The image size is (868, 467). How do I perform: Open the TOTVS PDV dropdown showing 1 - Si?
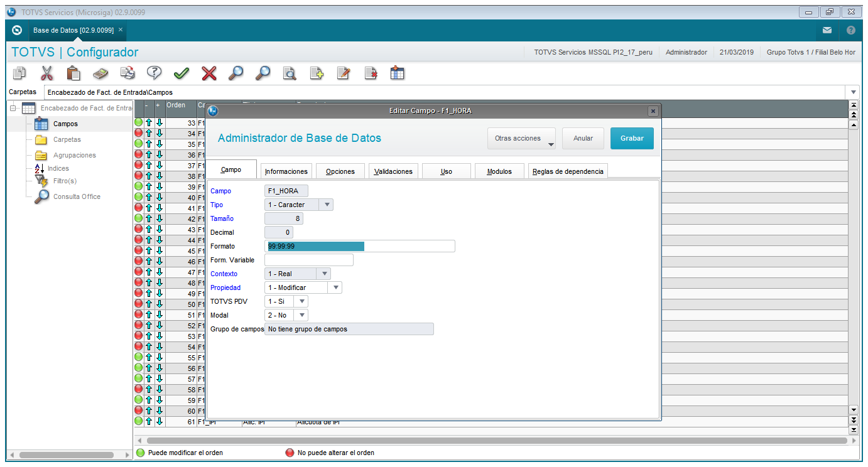click(x=301, y=301)
